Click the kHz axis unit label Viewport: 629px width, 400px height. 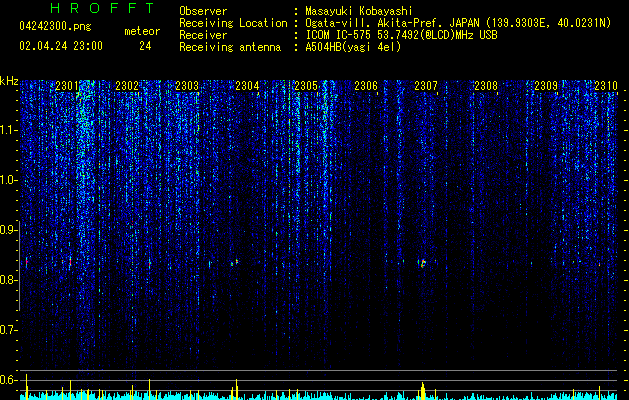coord(9,81)
